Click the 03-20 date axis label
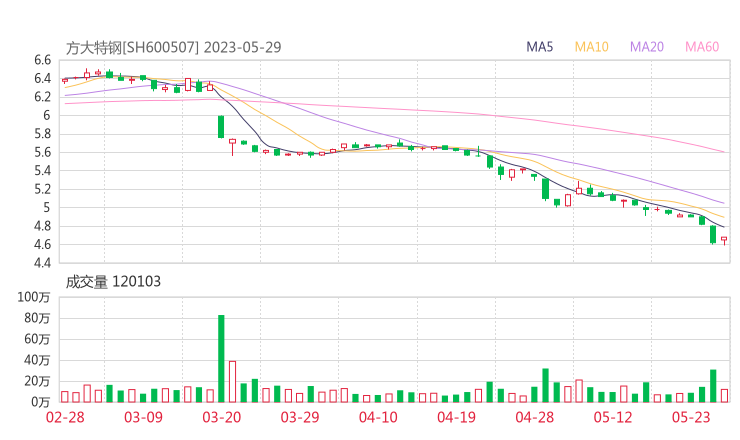 click(x=221, y=417)
